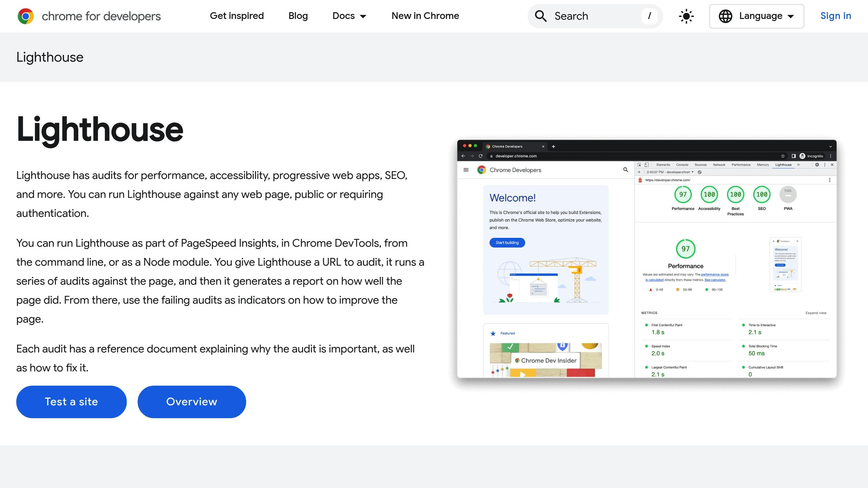Click the Overview button
Viewport: 868px width, 488px height.
click(x=192, y=402)
